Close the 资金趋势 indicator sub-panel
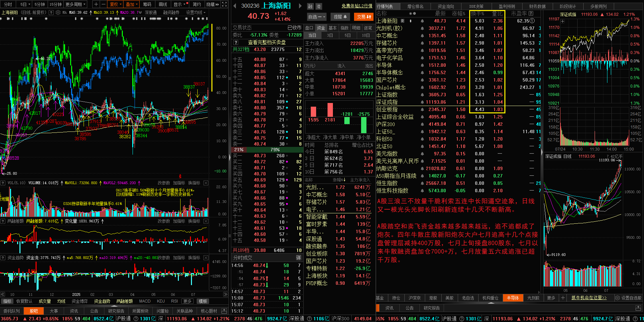 point(206,258)
